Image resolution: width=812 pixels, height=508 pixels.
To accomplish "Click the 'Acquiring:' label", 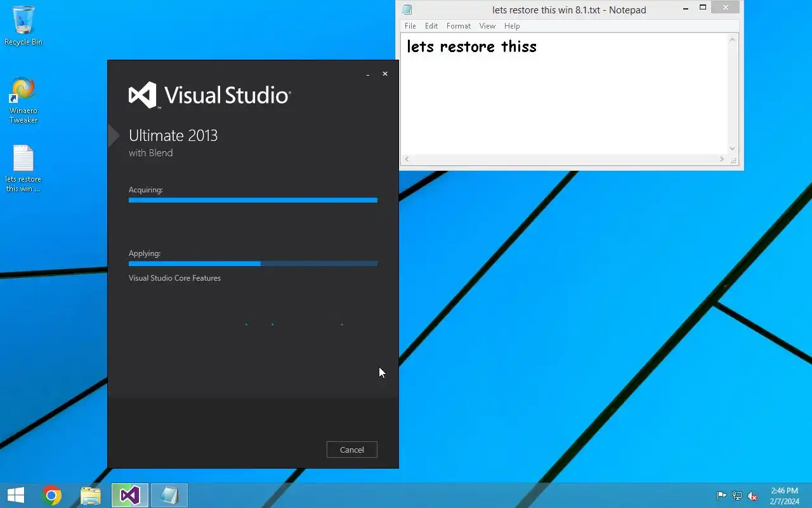I will [x=146, y=190].
